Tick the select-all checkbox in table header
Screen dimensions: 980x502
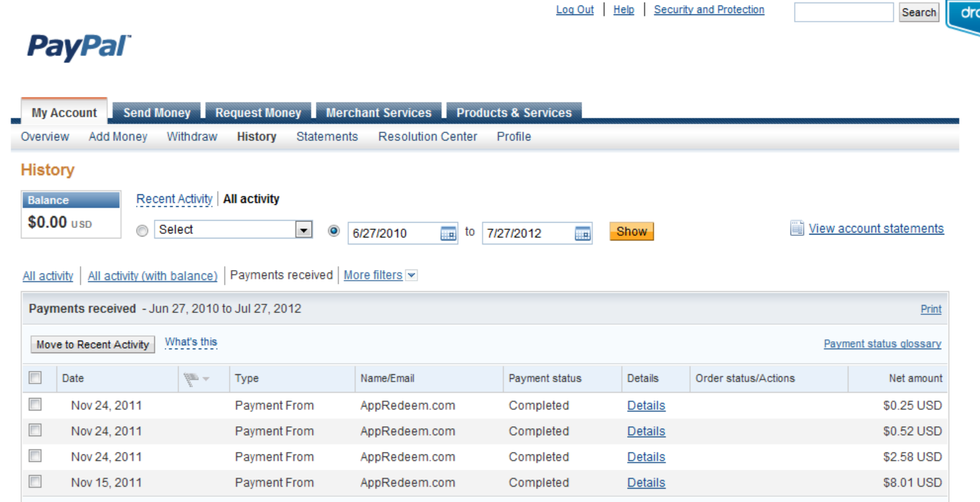coord(36,378)
